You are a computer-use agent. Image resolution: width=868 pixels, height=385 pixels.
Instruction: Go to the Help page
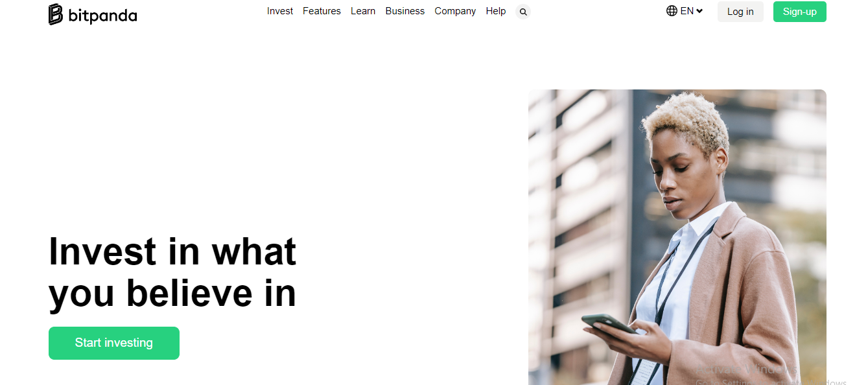(496, 11)
